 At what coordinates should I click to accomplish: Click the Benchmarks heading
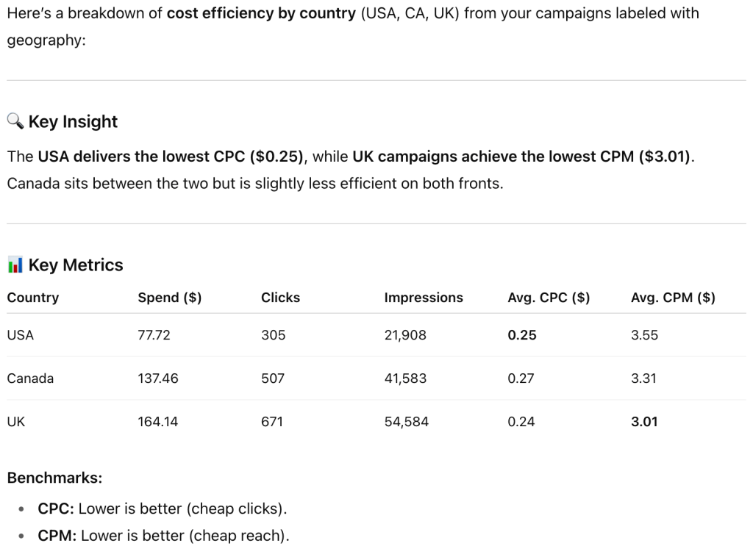[x=54, y=478]
